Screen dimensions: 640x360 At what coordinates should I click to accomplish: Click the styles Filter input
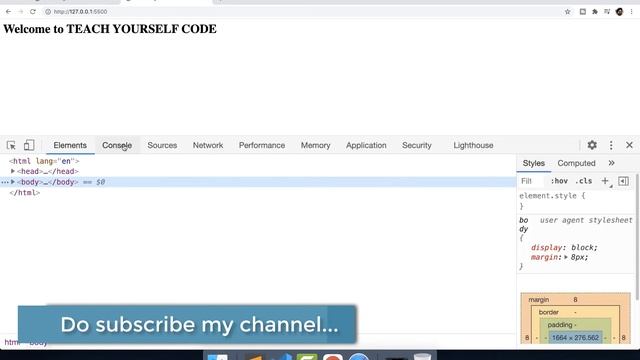(532, 181)
